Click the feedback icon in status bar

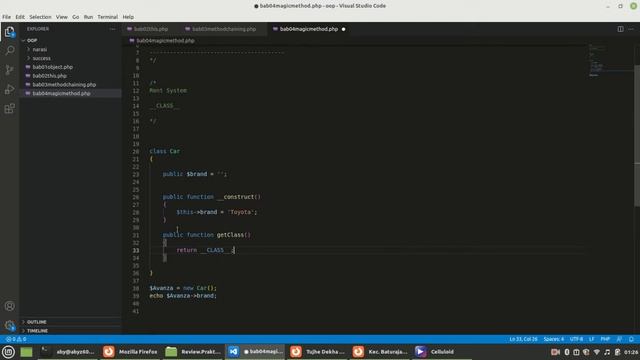coord(619,339)
